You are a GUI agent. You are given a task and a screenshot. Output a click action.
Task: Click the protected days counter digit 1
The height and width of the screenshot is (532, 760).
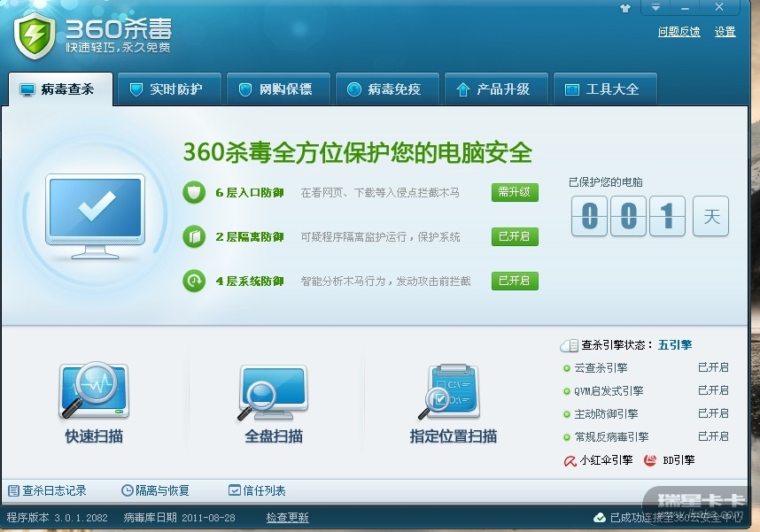coord(667,216)
